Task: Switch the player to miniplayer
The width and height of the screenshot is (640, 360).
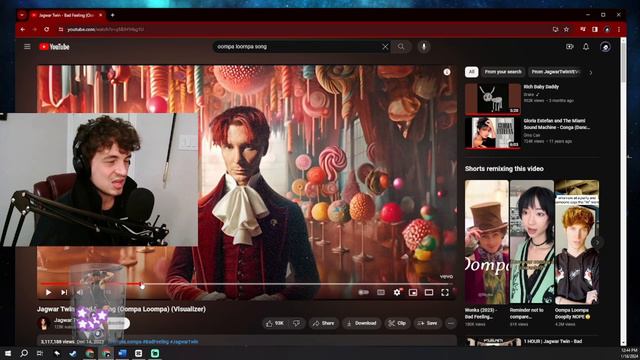Action: coord(413,292)
